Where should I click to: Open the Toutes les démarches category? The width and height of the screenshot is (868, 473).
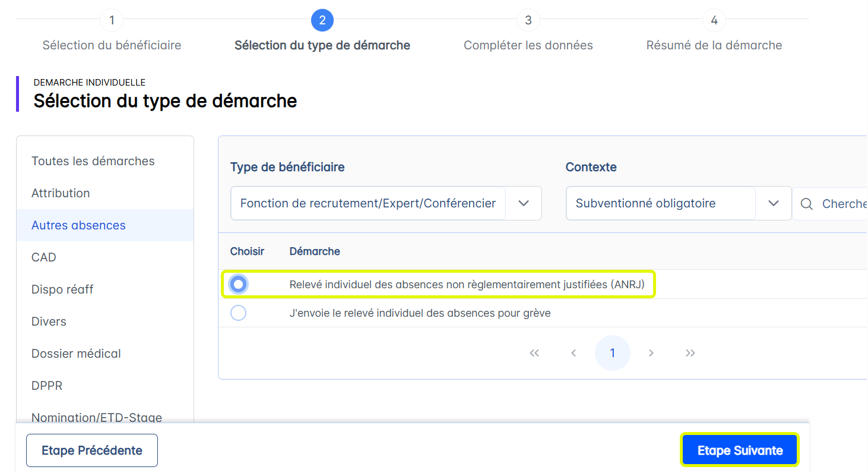coord(93,161)
